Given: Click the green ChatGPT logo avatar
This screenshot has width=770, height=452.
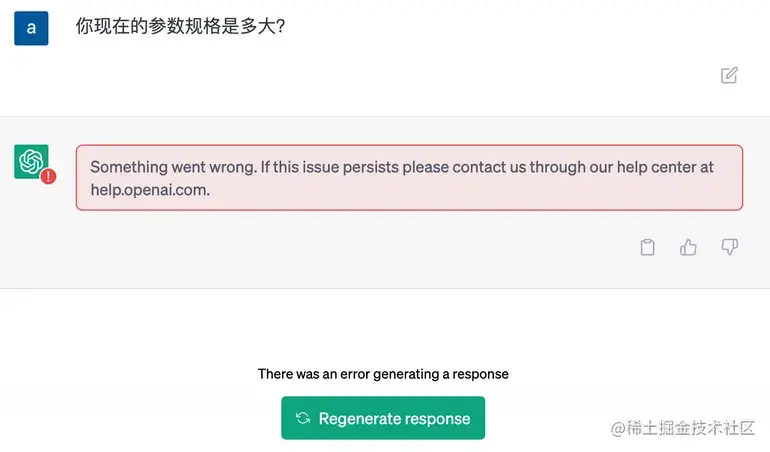Looking at the screenshot, I should point(31,161).
